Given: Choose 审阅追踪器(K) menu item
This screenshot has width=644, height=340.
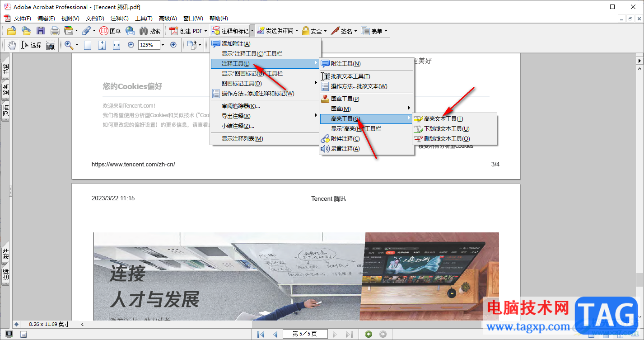Looking at the screenshot, I should point(266,106).
